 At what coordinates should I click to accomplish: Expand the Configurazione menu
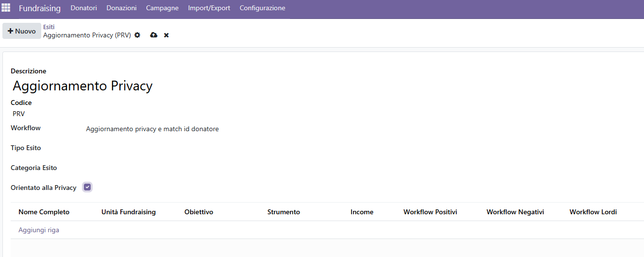point(262,8)
